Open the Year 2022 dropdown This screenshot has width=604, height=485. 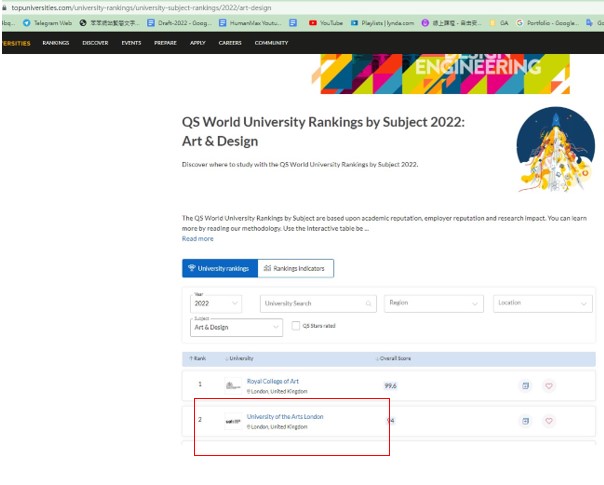[x=216, y=304]
